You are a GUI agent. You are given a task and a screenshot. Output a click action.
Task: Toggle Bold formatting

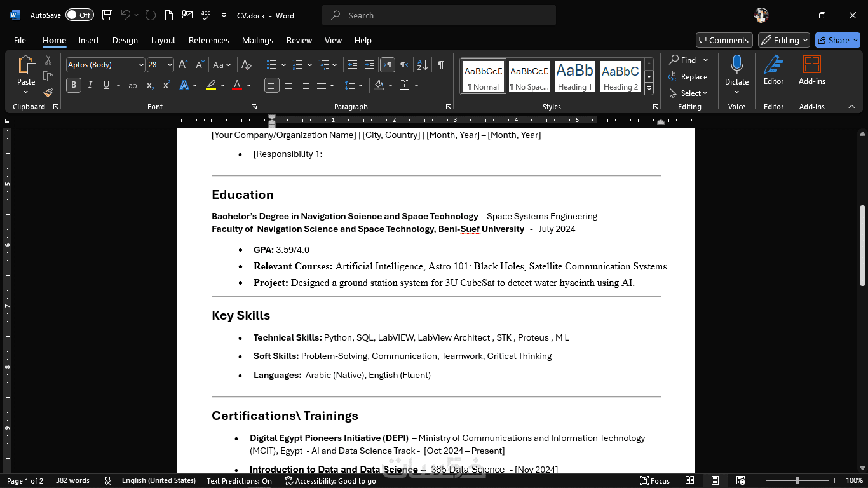[74, 85]
